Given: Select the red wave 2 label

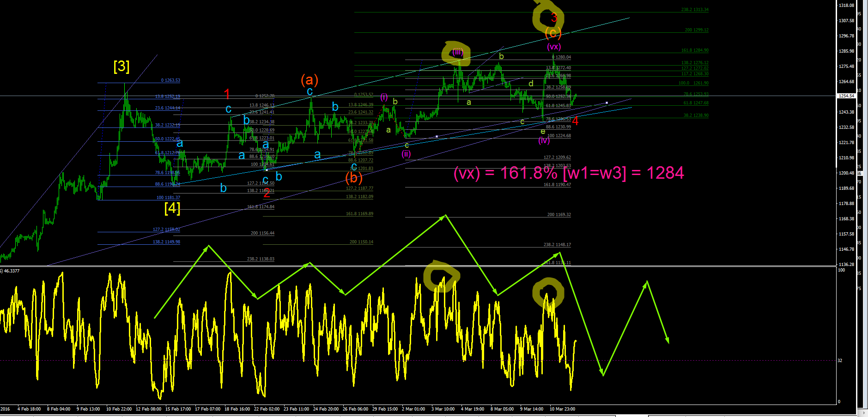Looking at the screenshot, I should coord(267,193).
